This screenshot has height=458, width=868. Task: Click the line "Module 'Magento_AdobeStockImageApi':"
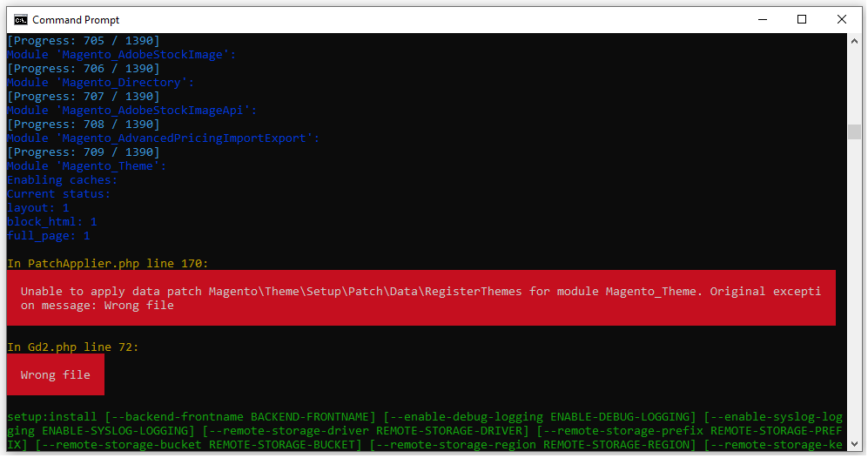click(x=131, y=111)
